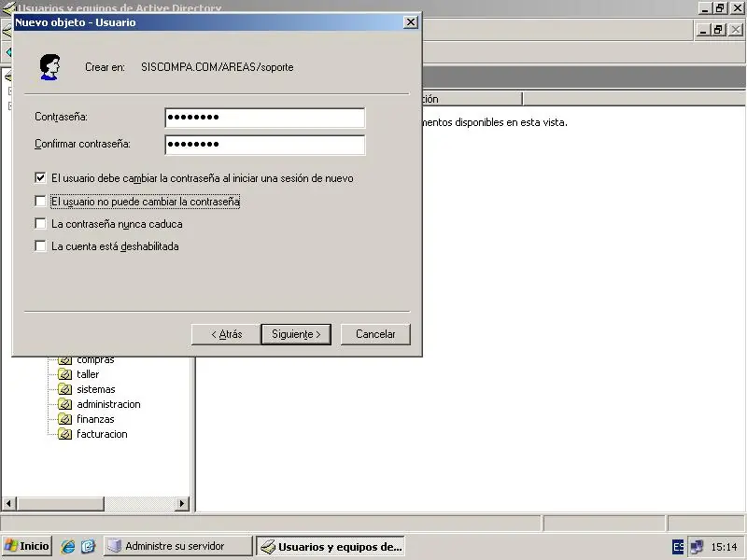Restore the Active Directory main window
This screenshot has height=560, width=747.
click(720, 7)
